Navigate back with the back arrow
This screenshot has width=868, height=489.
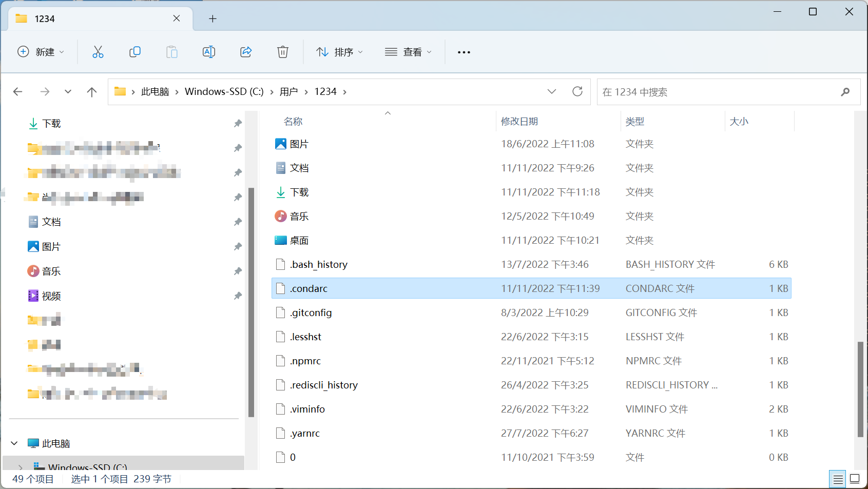[x=17, y=91]
